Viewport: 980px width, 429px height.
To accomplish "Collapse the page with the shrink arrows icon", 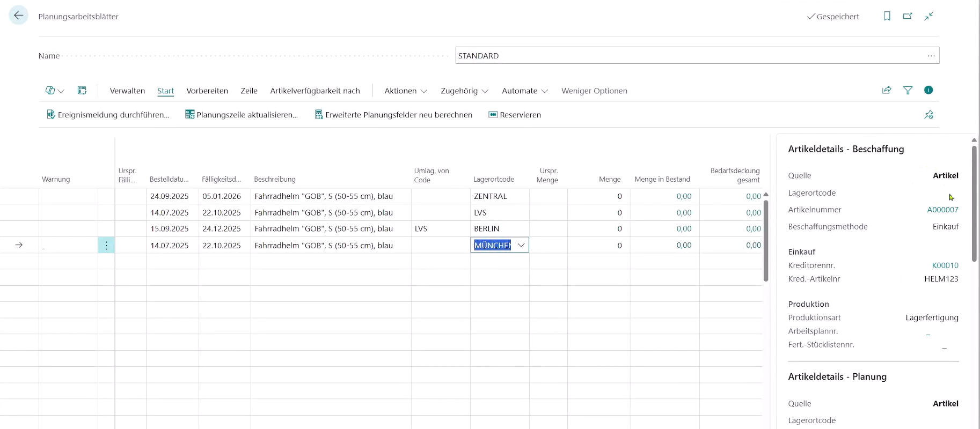I will pyautogui.click(x=929, y=16).
